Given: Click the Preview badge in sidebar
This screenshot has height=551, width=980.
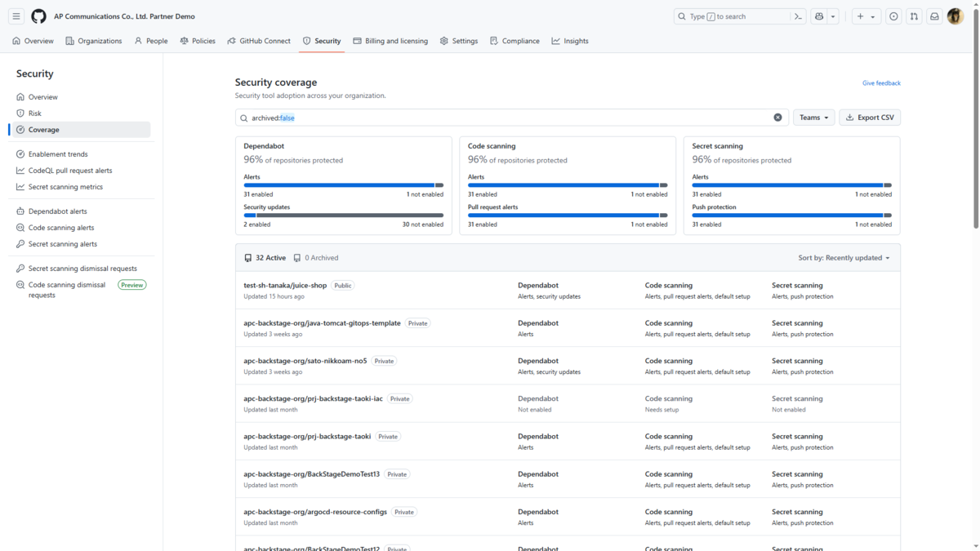Looking at the screenshot, I should (x=132, y=285).
